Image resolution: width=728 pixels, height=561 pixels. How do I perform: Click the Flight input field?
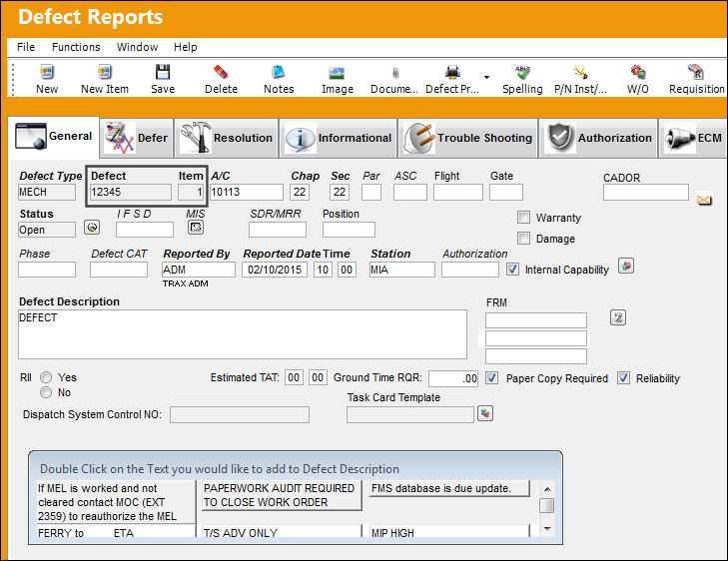[457, 192]
